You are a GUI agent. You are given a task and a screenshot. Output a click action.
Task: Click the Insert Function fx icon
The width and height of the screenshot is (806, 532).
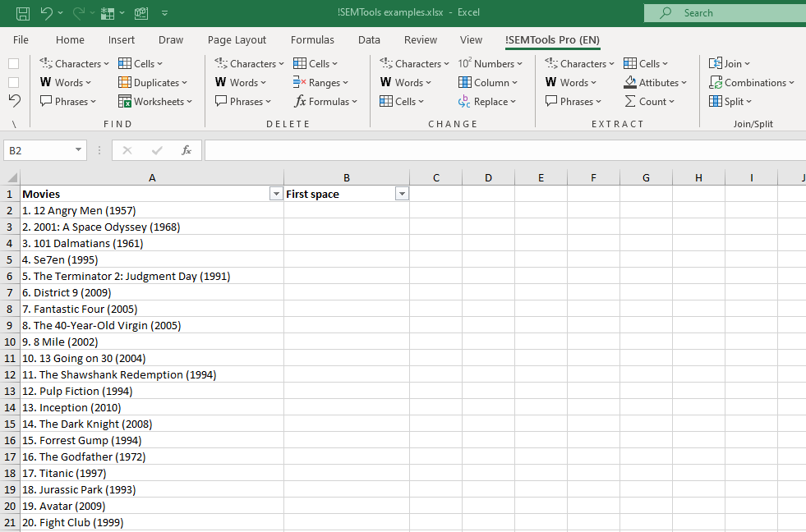[x=186, y=150]
